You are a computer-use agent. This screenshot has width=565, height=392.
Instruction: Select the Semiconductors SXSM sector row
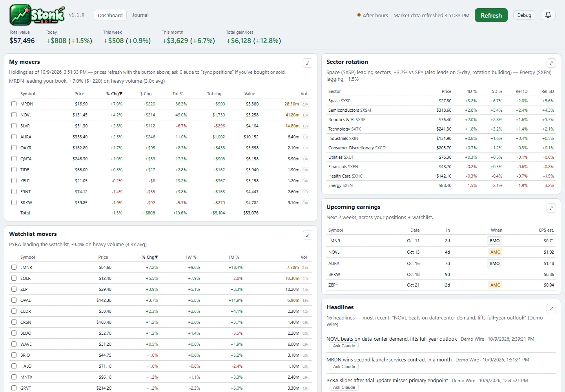tap(441, 110)
